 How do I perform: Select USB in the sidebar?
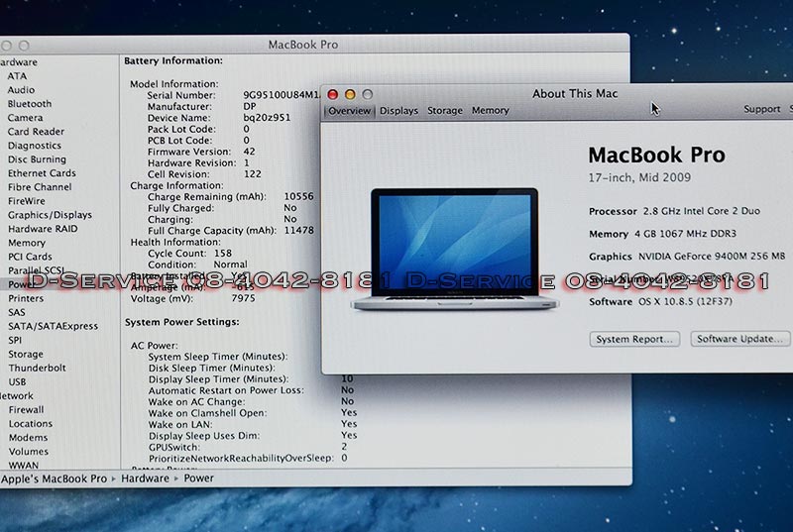(17, 382)
